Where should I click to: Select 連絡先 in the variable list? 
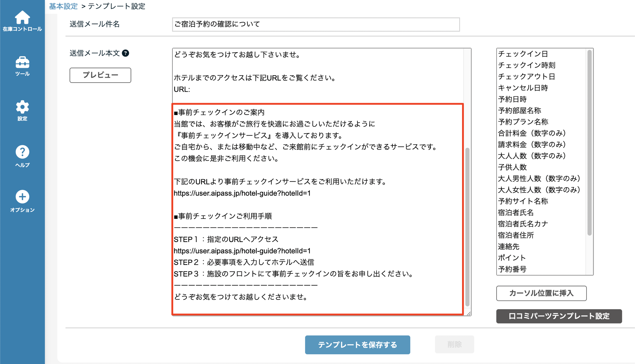[541, 246]
